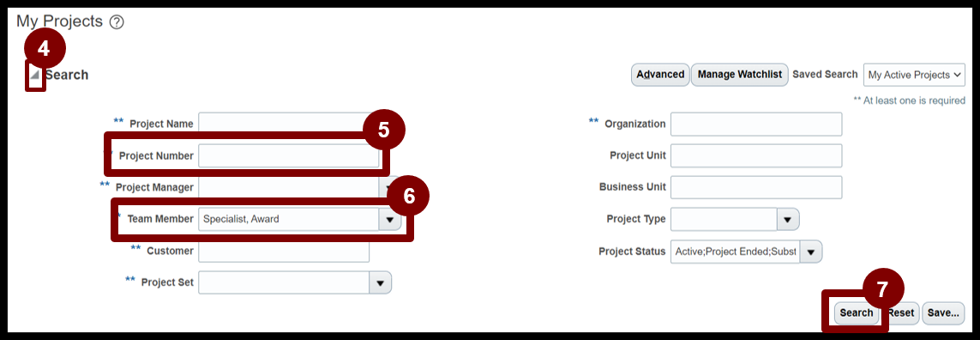The image size is (980, 340).
Task: Open the Saved Search My Active Projects list
Action: click(x=914, y=76)
